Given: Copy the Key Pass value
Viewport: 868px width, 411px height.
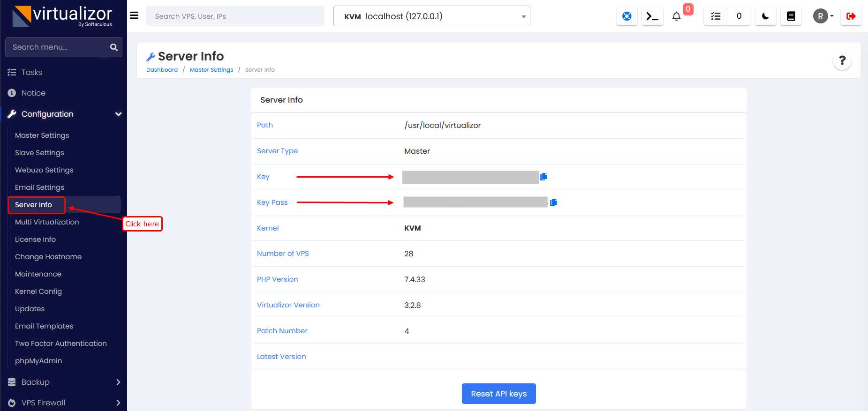Looking at the screenshot, I should (553, 202).
